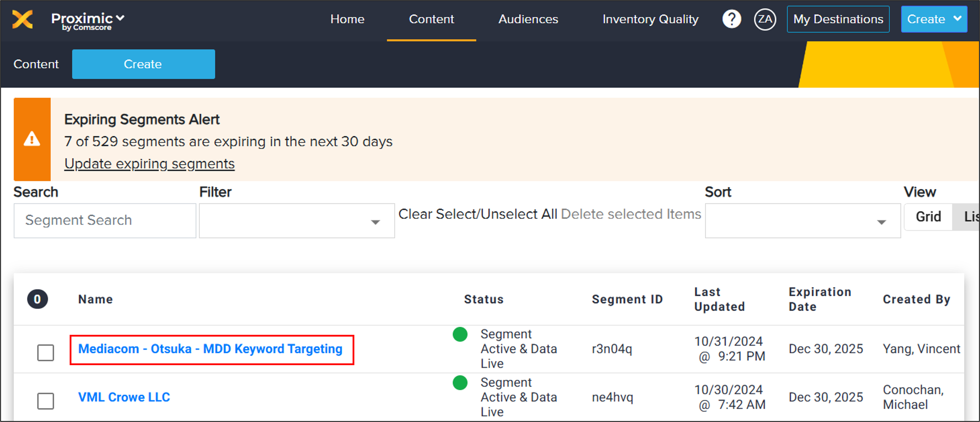The width and height of the screenshot is (980, 422).
Task: Click green status dot for Mediacom segment
Action: pos(460,334)
